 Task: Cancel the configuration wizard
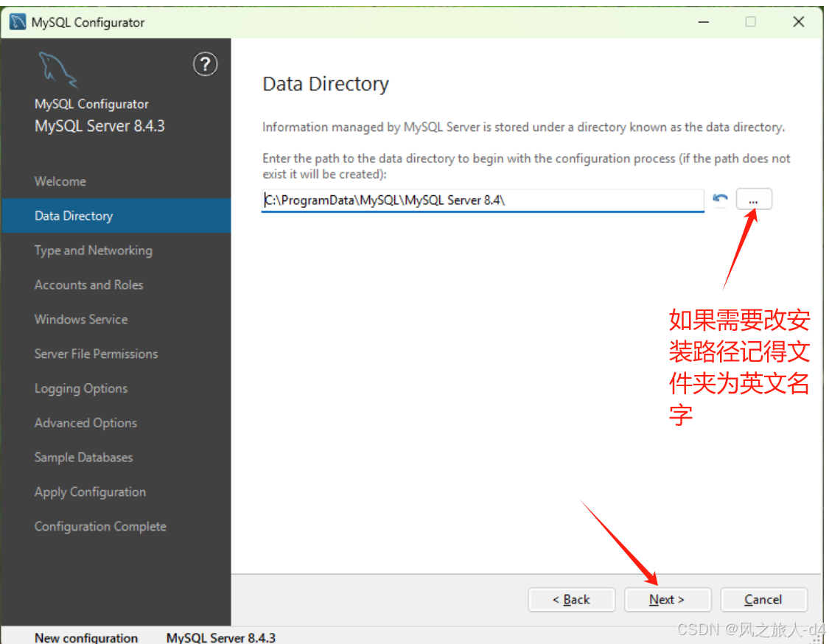pyautogui.click(x=763, y=600)
